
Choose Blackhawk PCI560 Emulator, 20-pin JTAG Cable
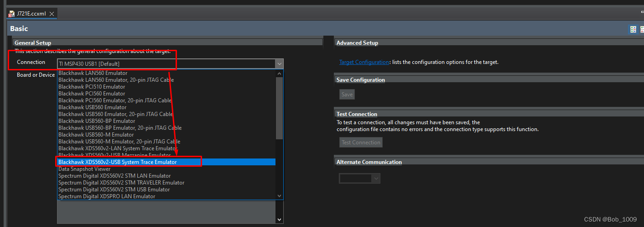(x=166, y=100)
